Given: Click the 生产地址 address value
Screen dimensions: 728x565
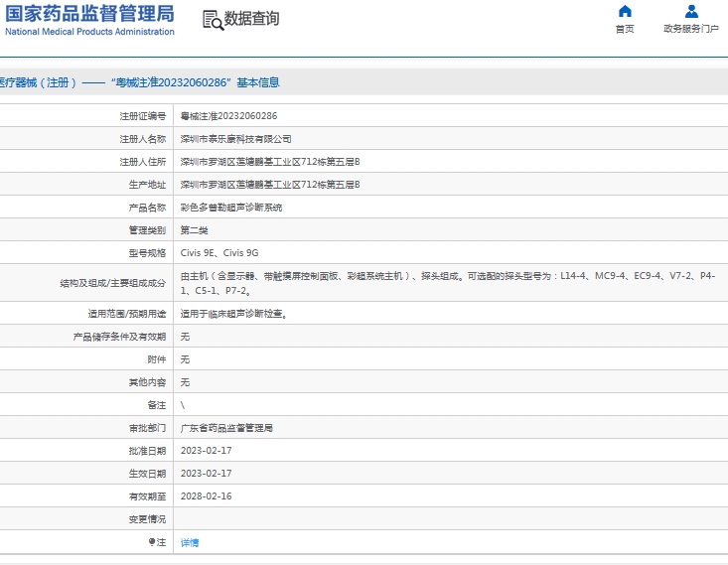Looking at the screenshot, I should tap(270, 185).
